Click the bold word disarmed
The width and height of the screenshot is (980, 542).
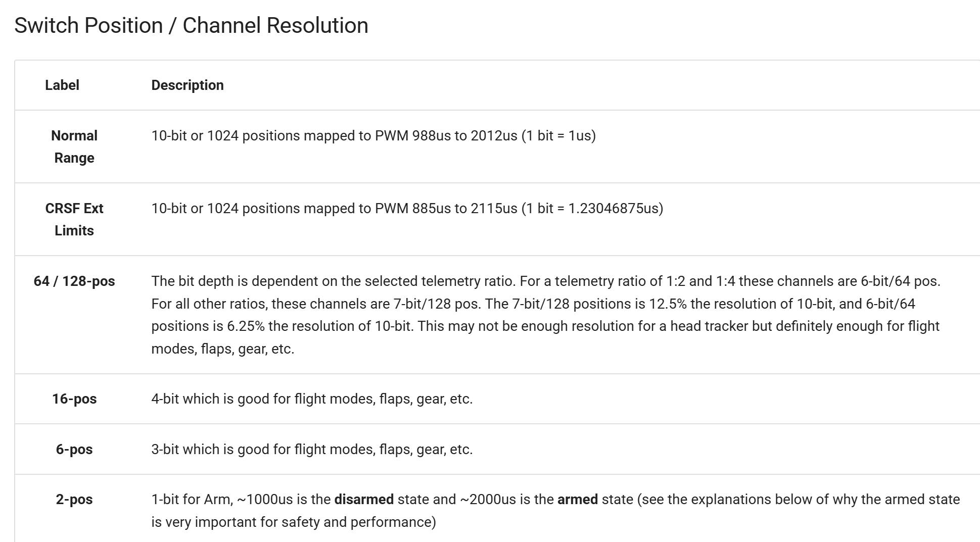[364, 499]
